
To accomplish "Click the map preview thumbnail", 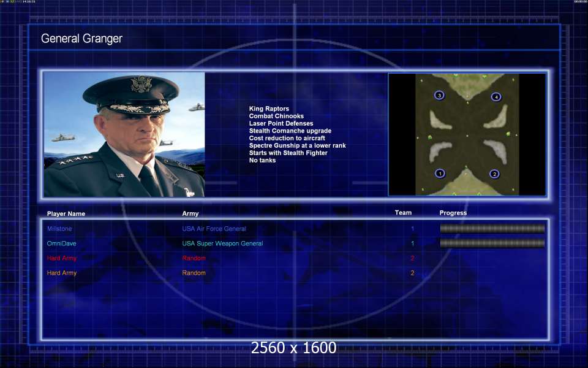I will (x=467, y=134).
